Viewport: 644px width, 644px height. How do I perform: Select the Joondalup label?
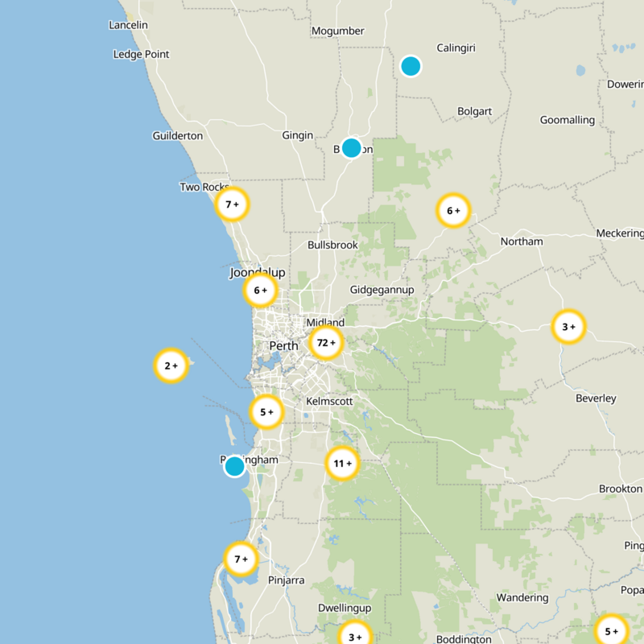pos(258,272)
